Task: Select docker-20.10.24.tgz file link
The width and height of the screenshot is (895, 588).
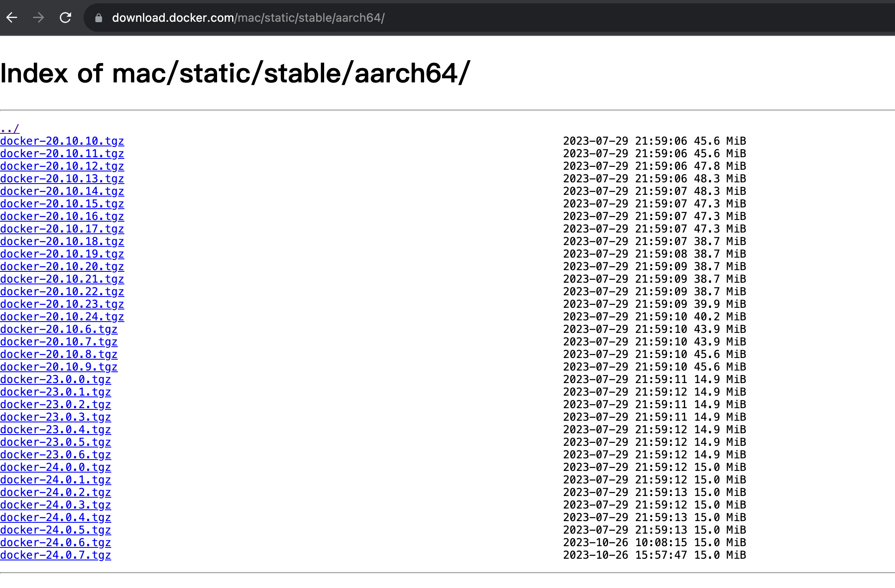Action: click(64, 317)
